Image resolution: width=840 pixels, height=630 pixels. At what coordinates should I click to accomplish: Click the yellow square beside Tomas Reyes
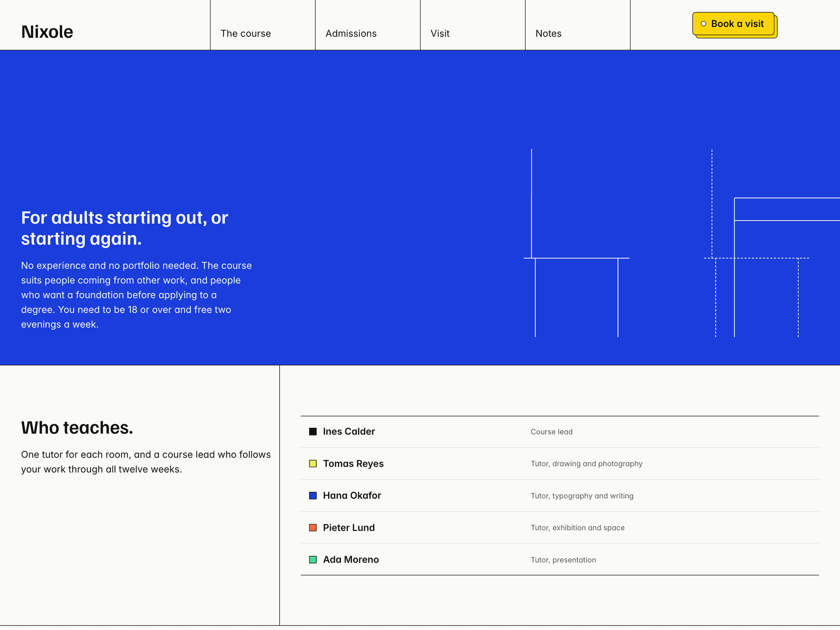coord(313,463)
